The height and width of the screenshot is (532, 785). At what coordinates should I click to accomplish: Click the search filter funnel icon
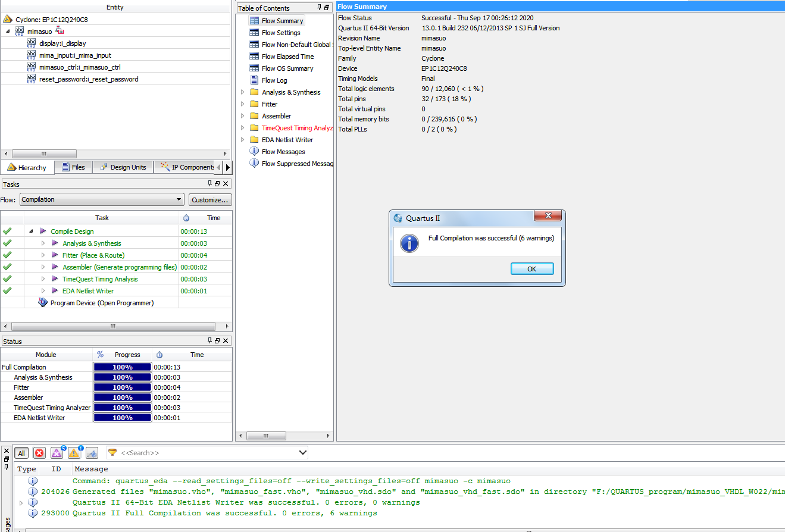[x=112, y=452]
